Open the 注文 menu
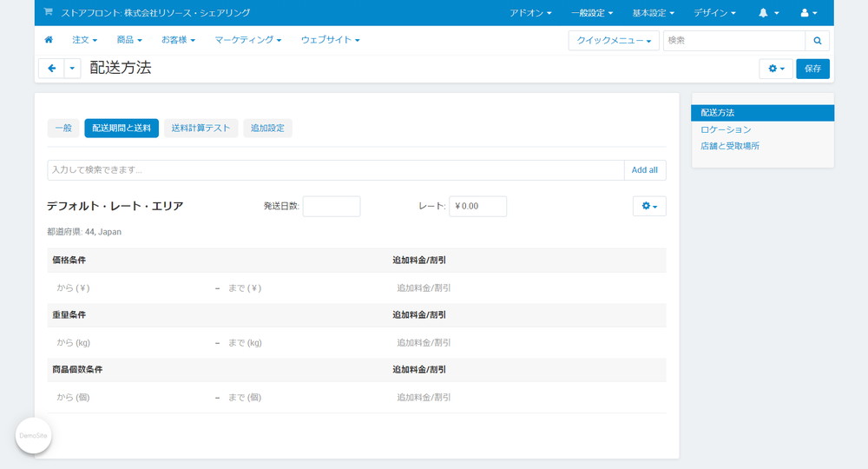 [x=85, y=40]
